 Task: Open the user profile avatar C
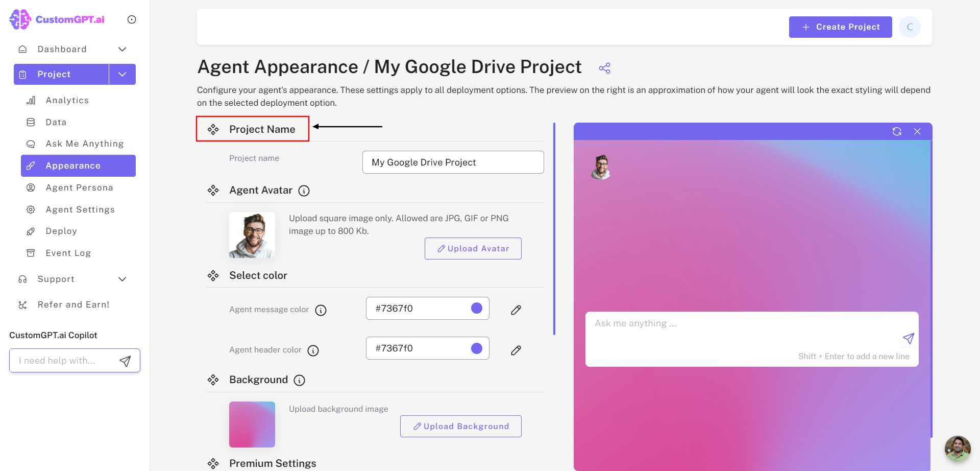coord(910,27)
